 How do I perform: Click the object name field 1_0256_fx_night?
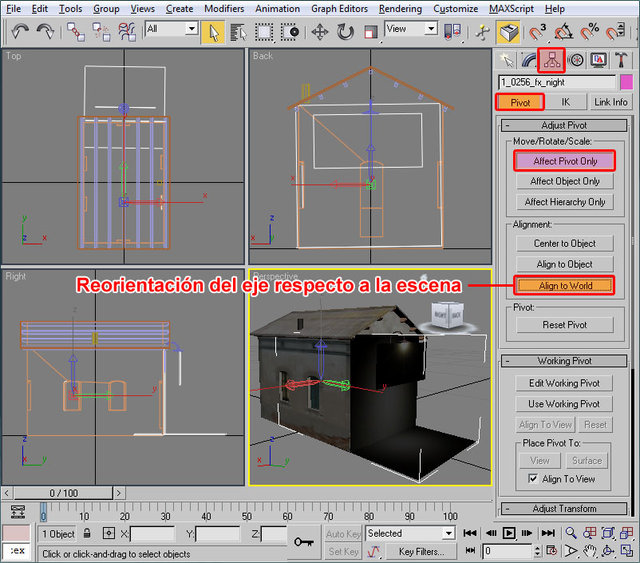point(556,82)
